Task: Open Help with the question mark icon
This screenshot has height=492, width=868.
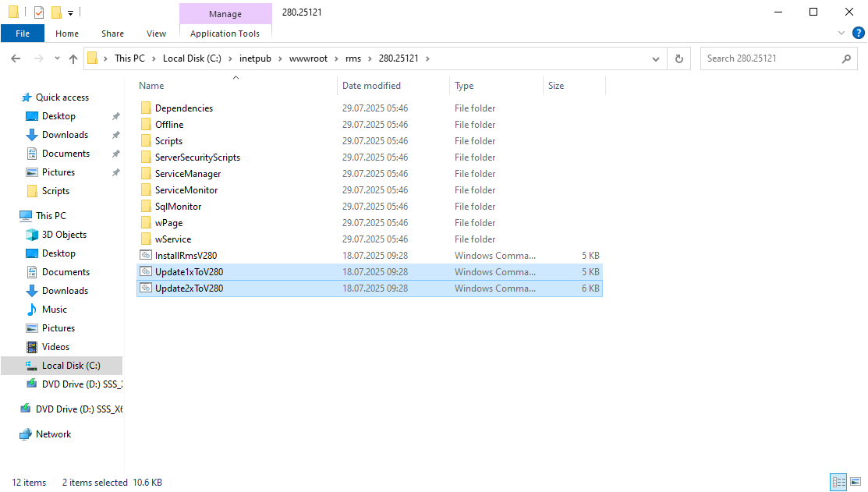Action: click(x=858, y=34)
